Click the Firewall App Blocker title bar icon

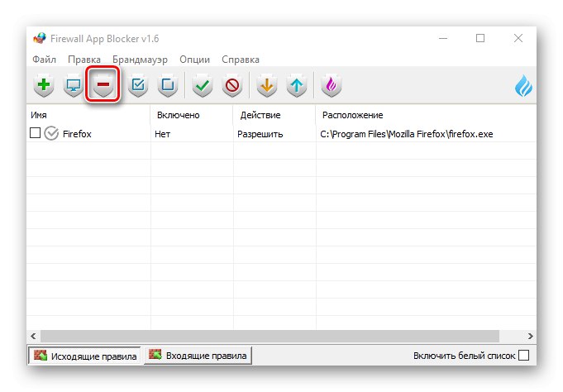tap(40, 38)
